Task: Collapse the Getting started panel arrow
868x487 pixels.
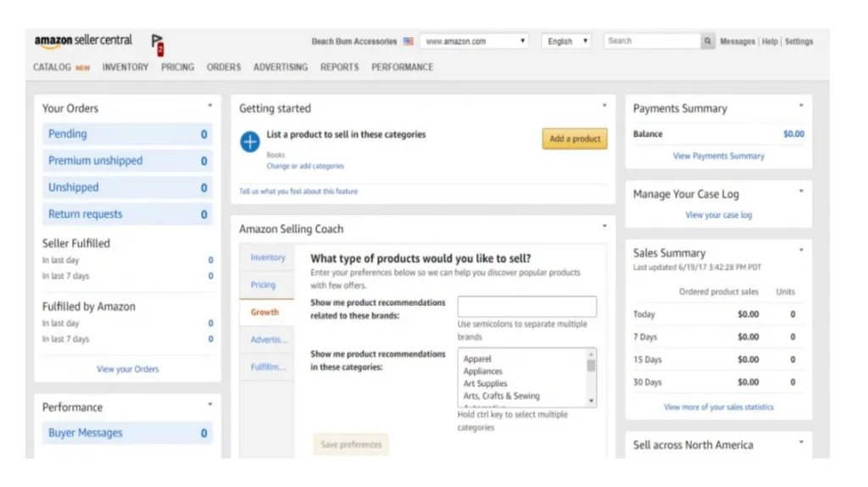Action: click(604, 105)
